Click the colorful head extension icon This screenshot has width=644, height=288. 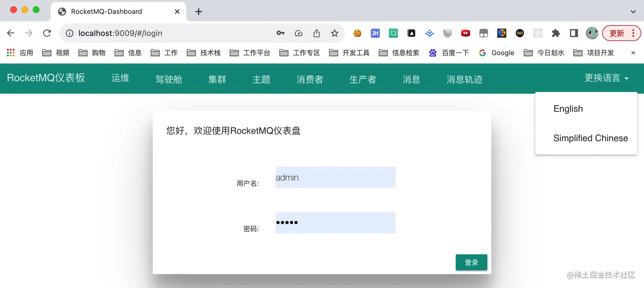(x=502, y=33)
